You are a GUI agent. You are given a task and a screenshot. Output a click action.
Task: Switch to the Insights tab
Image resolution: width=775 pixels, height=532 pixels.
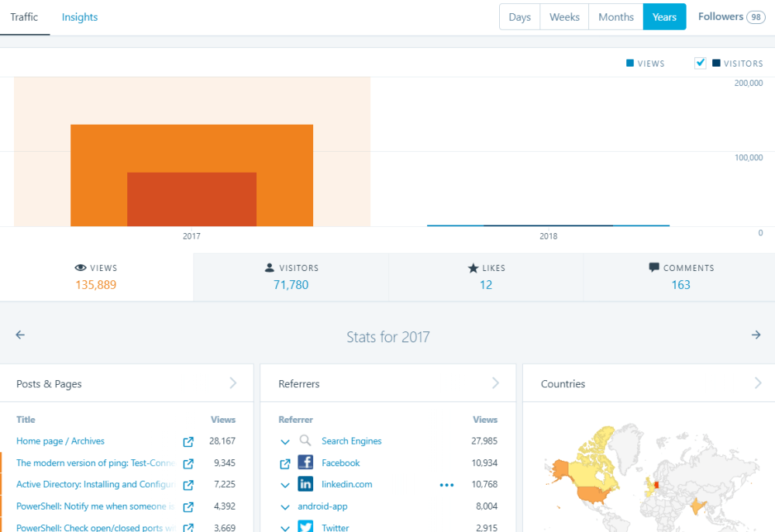(x=80, y=17)
